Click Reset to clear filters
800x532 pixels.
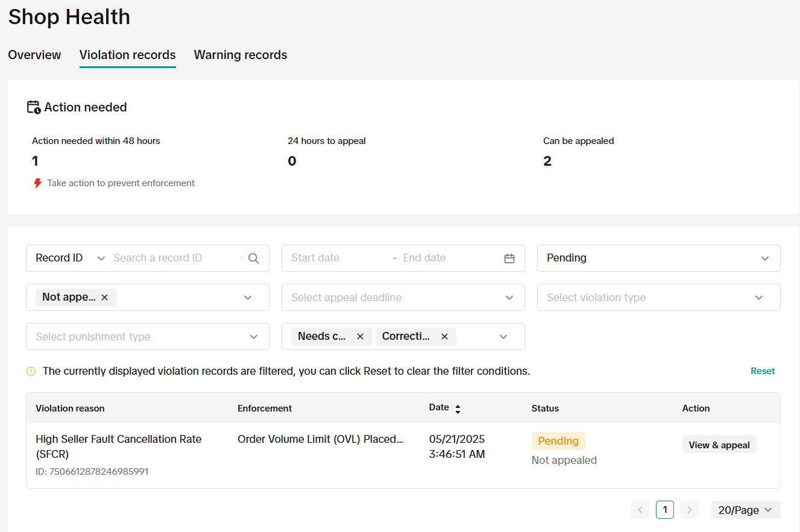pyautogui.click(x=762, y=371)
